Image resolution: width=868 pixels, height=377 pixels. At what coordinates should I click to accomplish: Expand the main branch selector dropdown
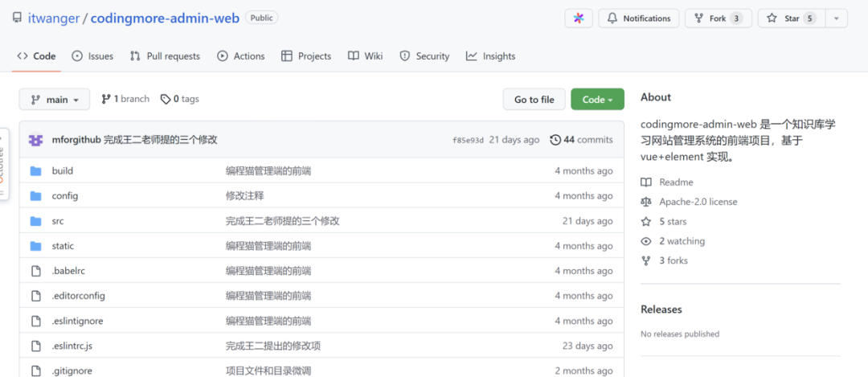[55, 100]
